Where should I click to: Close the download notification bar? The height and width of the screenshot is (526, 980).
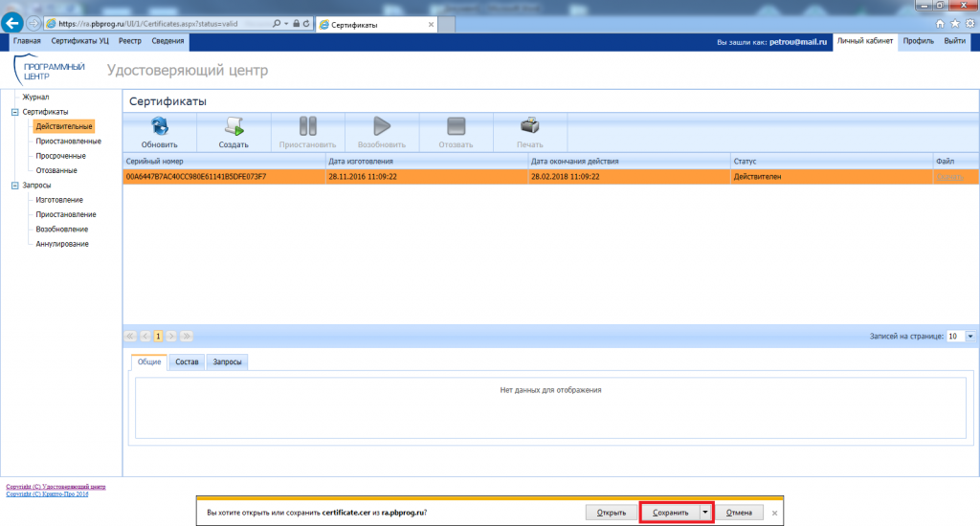(x=774, y=513)
